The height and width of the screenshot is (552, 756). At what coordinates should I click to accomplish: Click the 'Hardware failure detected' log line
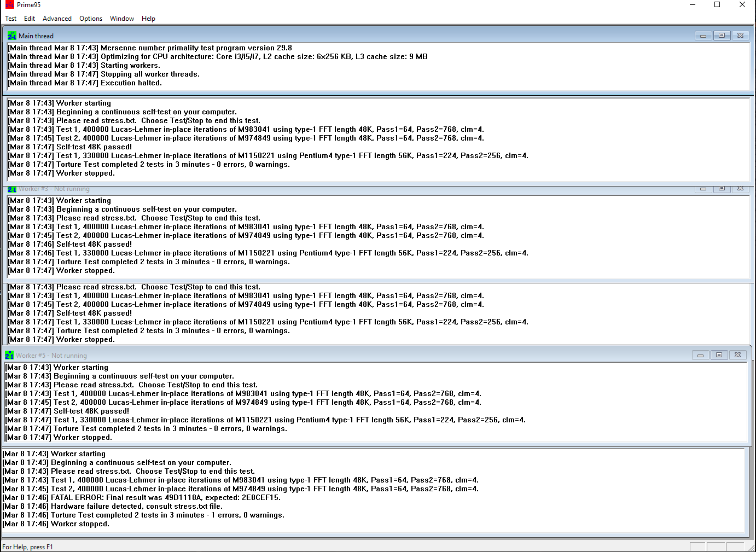(113, 507)
